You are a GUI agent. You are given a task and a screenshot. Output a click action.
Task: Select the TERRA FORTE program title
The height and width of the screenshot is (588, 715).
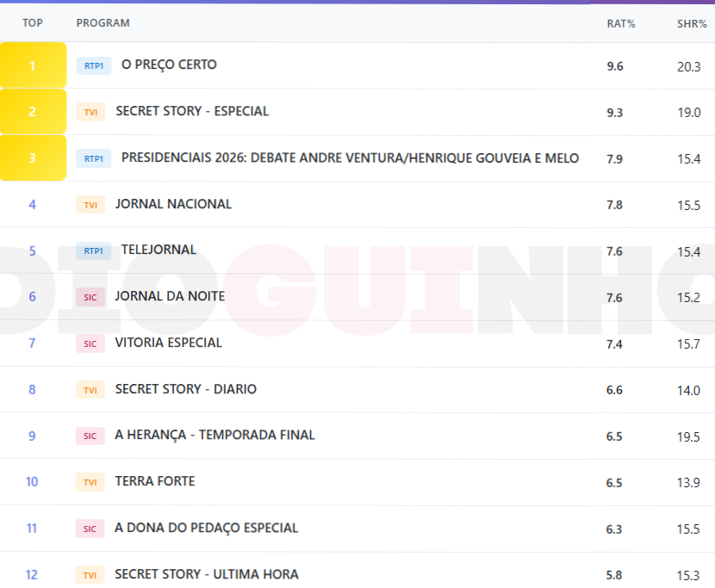(x=155, y=481)
